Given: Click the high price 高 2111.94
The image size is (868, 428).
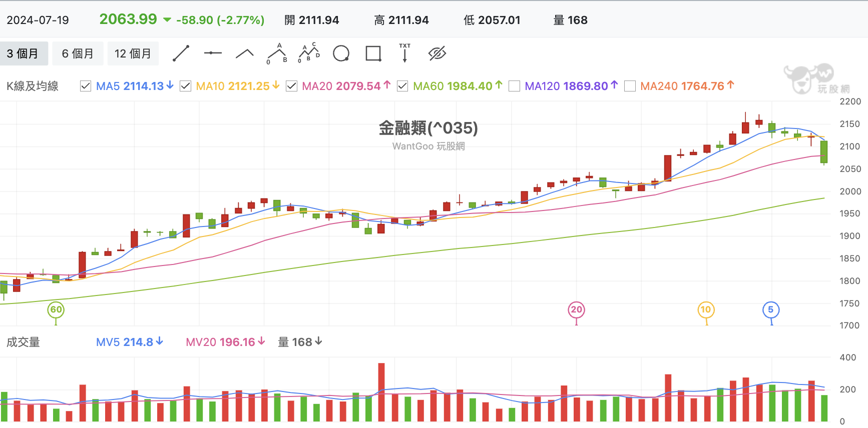Looking at the screenshot, I should coord(401,20).
